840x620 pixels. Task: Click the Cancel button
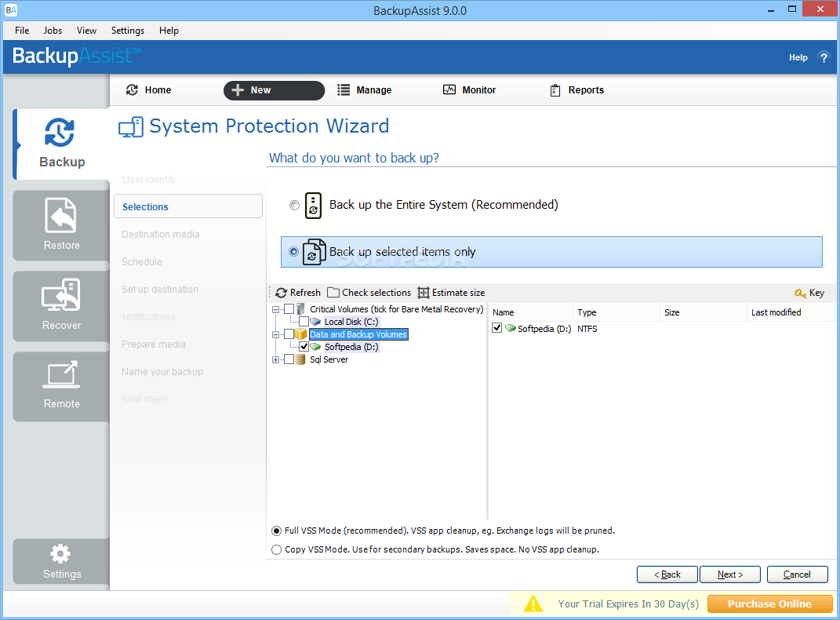[x=797, y=574]
